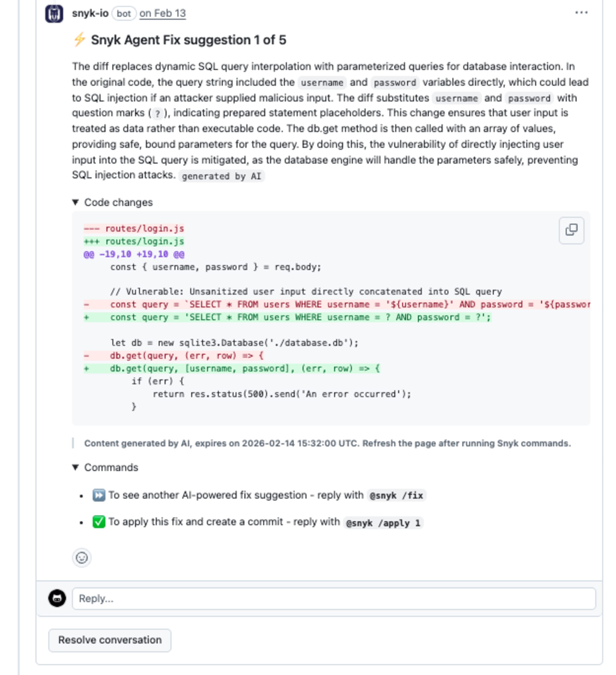The image size is (616, 675).
Task: Open the comment options kebab menu
Action: click(x=582, y=12)
